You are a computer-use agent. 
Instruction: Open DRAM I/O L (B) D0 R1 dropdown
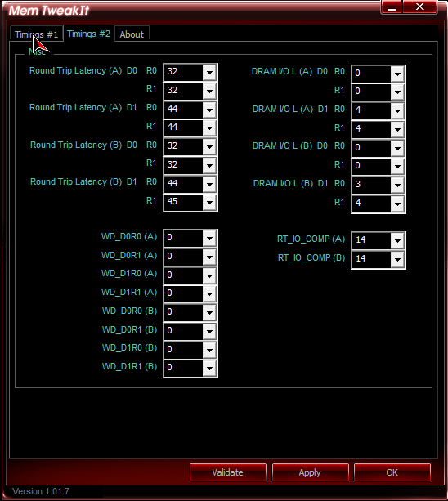(x=397, y=166)
